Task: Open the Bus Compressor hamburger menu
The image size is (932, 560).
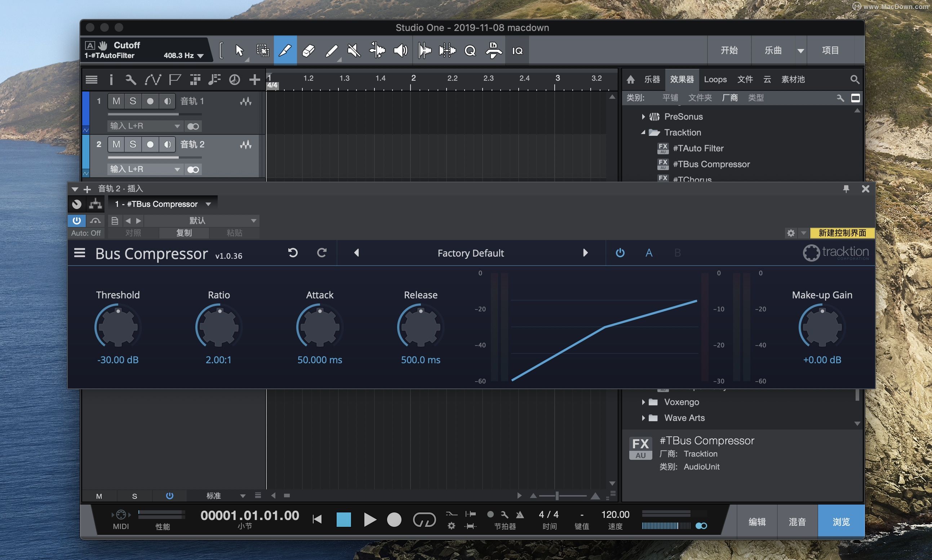Action: (x=80, y=253)
